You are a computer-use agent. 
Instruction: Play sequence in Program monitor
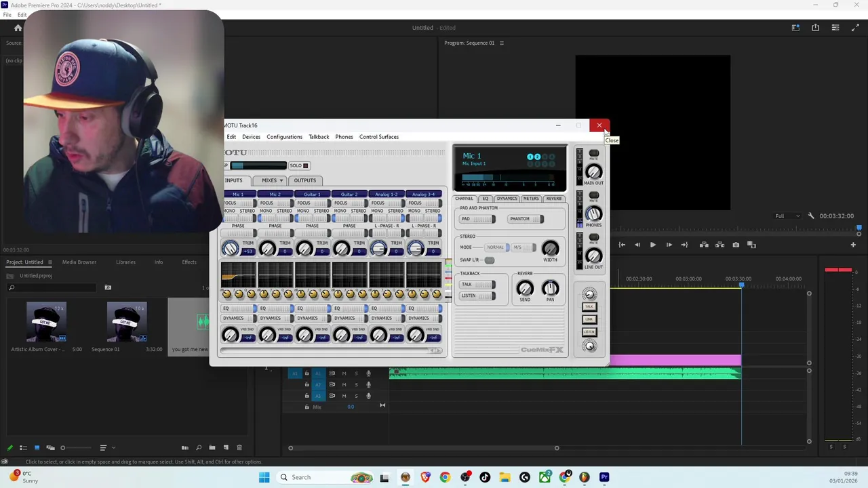point(653,245)
